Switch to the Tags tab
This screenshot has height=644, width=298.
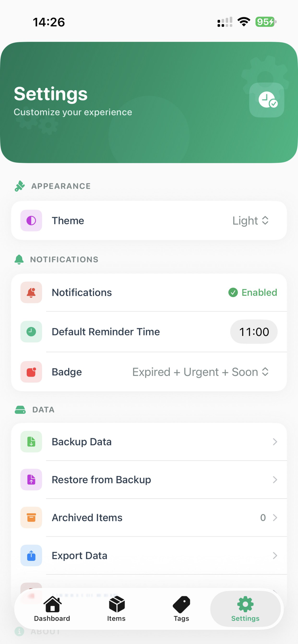pos(181,609)
